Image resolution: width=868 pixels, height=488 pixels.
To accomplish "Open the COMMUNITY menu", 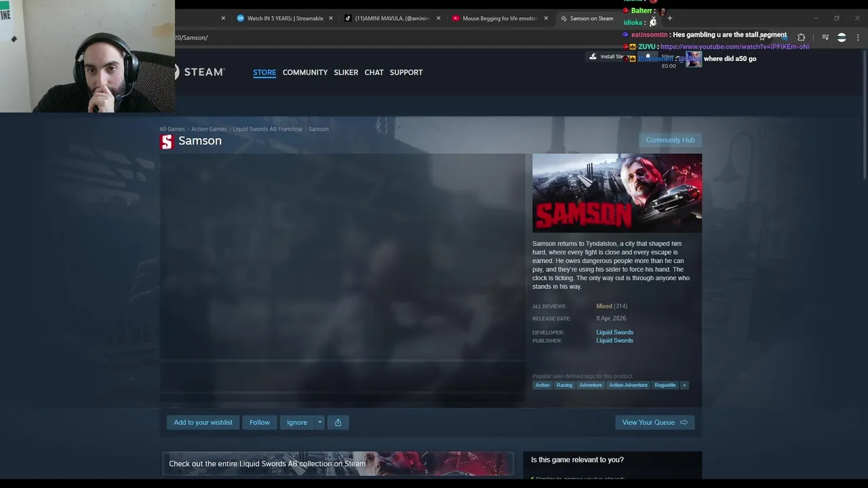I will [305, 72].
